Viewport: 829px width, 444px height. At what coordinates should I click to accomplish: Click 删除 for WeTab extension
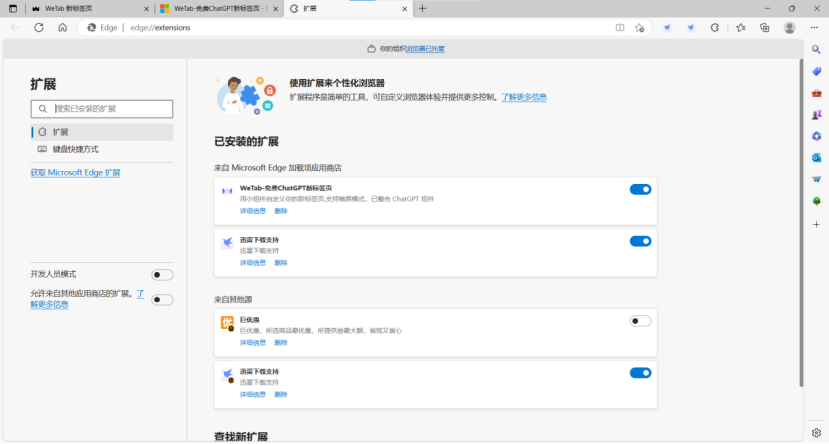(x=281, y=211)
